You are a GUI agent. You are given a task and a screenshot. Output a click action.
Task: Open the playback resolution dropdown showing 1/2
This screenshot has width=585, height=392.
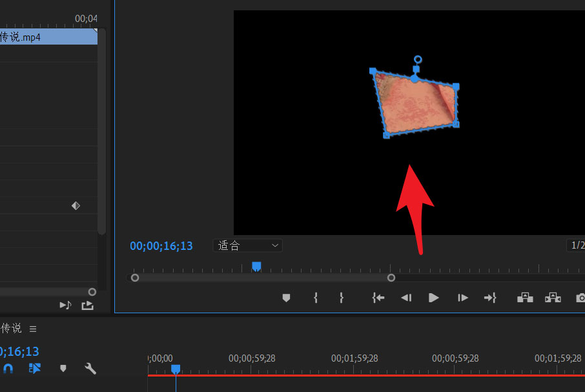click(575, 245)
